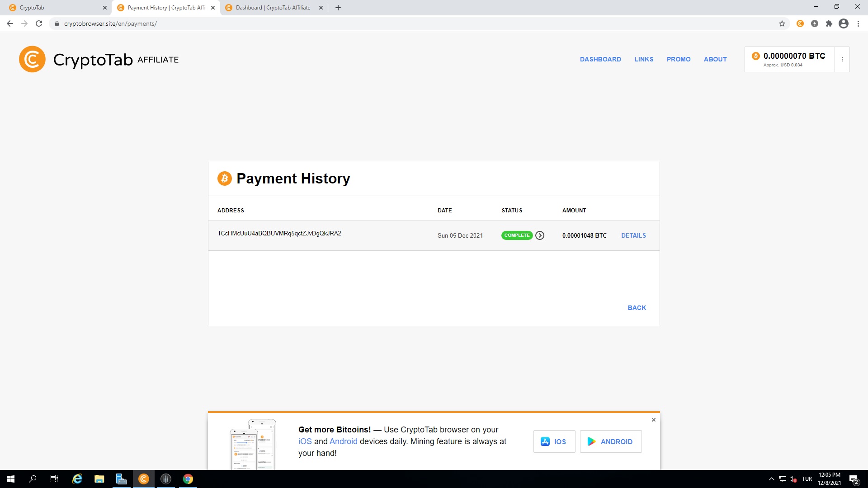Click the browser forward arrow
The image size is (868, 488).
(24, 23)
